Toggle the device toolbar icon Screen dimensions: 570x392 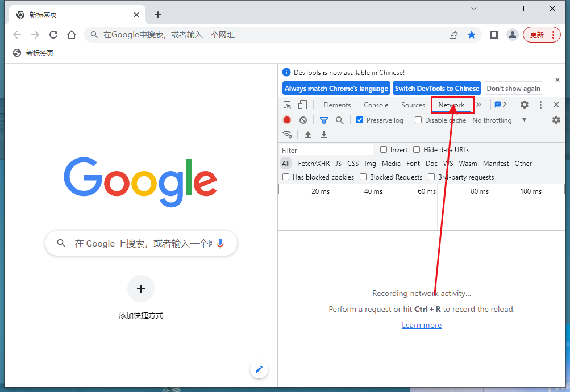click(x=302, y=105)
